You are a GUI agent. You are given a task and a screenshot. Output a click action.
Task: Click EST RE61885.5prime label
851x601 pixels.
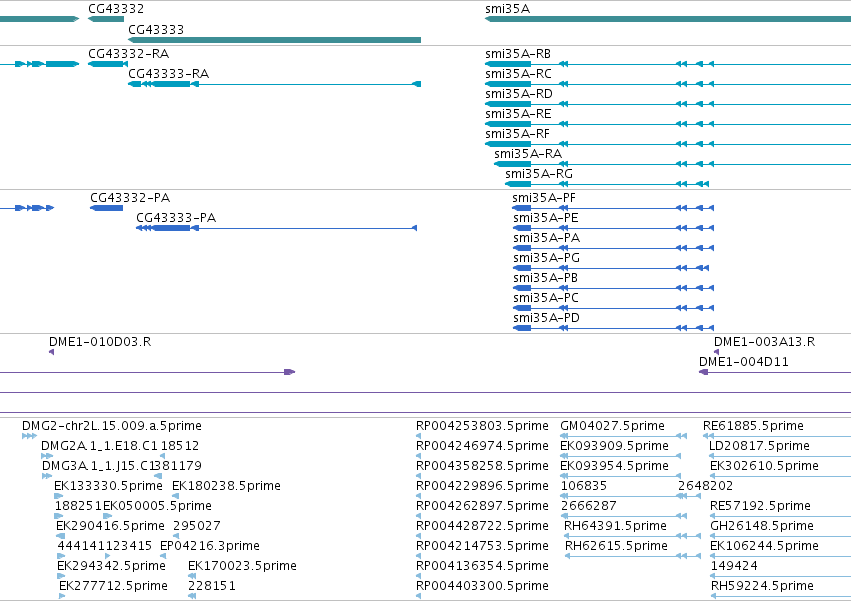click(753, 426)
